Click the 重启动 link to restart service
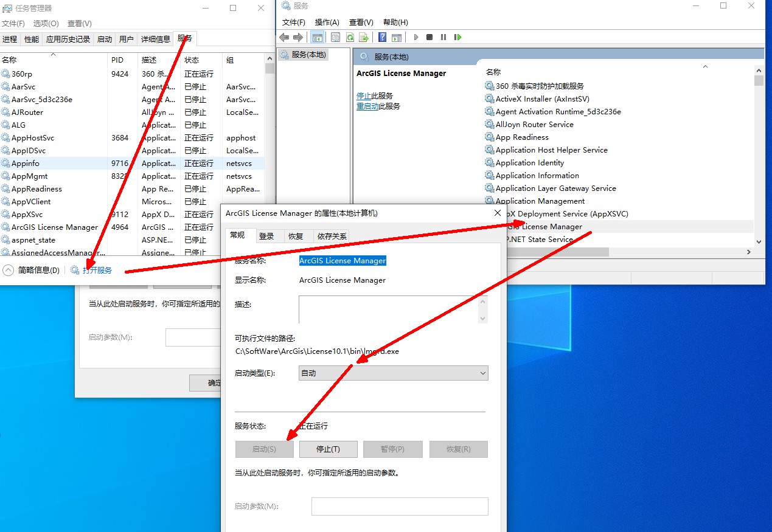Image resolution: width=772 pixels, height=532 pixels. click(367, 106)
